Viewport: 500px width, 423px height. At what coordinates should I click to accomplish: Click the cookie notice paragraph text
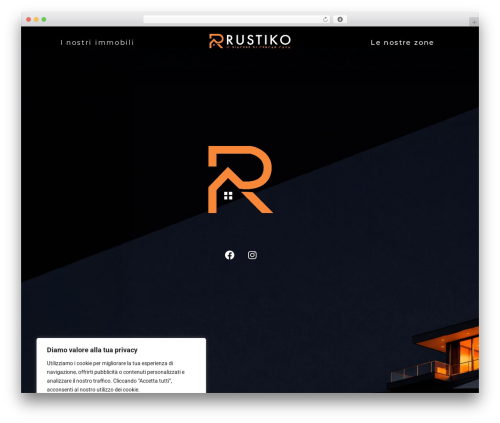tap(116, 376)
